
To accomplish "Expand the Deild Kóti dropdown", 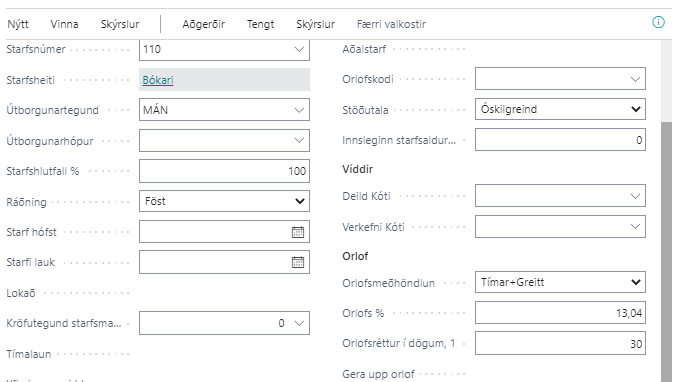I will coord(635,196).
